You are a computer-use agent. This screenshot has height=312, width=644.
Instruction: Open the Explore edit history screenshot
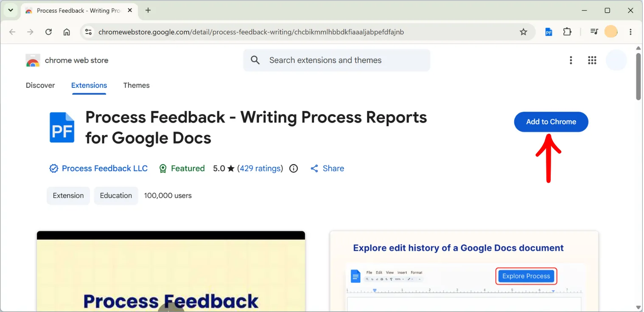[x=464, y=272]
